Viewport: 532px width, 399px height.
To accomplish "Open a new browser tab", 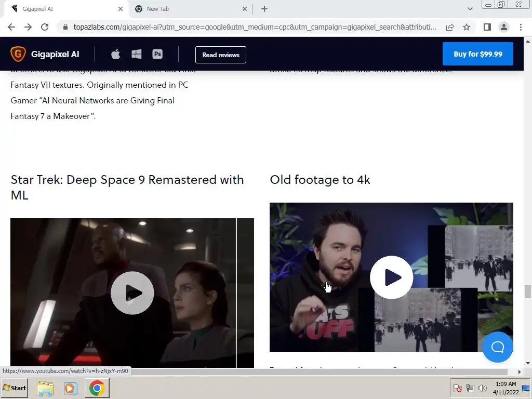I will (x=264, y=9).
